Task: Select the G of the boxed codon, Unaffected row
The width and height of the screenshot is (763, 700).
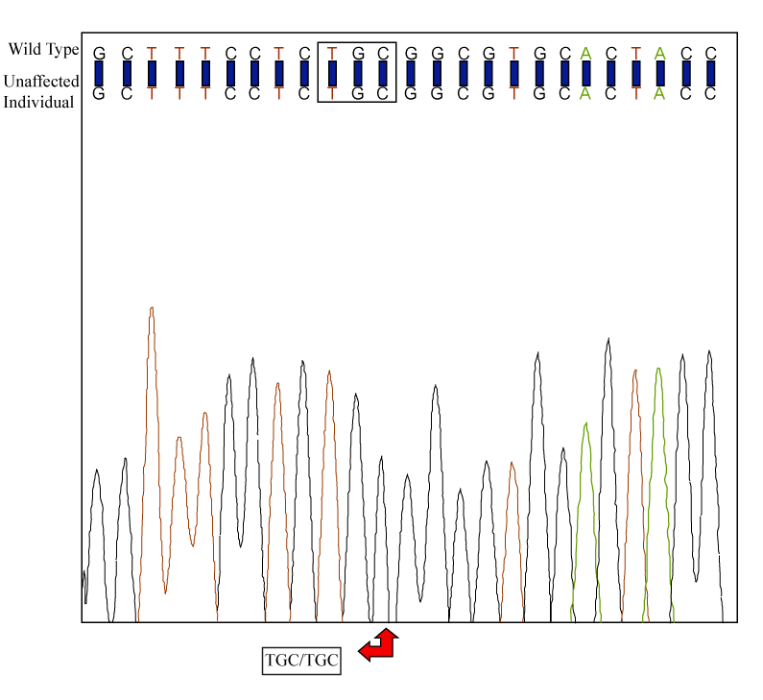Action: (x=358, y=93)
